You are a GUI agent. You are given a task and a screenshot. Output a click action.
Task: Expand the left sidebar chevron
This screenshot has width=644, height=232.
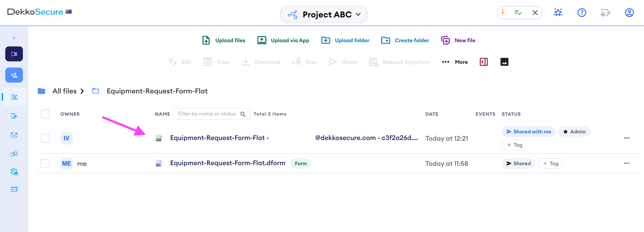14,38
